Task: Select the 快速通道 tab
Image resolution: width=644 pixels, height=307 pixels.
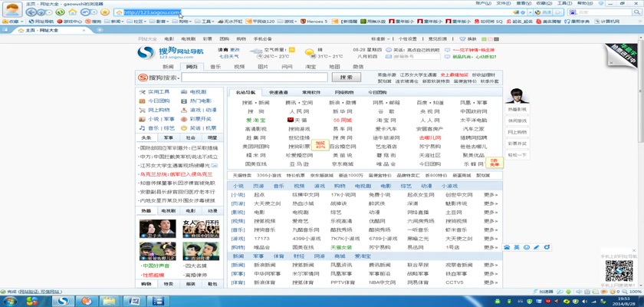Action: [x=278, y=92]
